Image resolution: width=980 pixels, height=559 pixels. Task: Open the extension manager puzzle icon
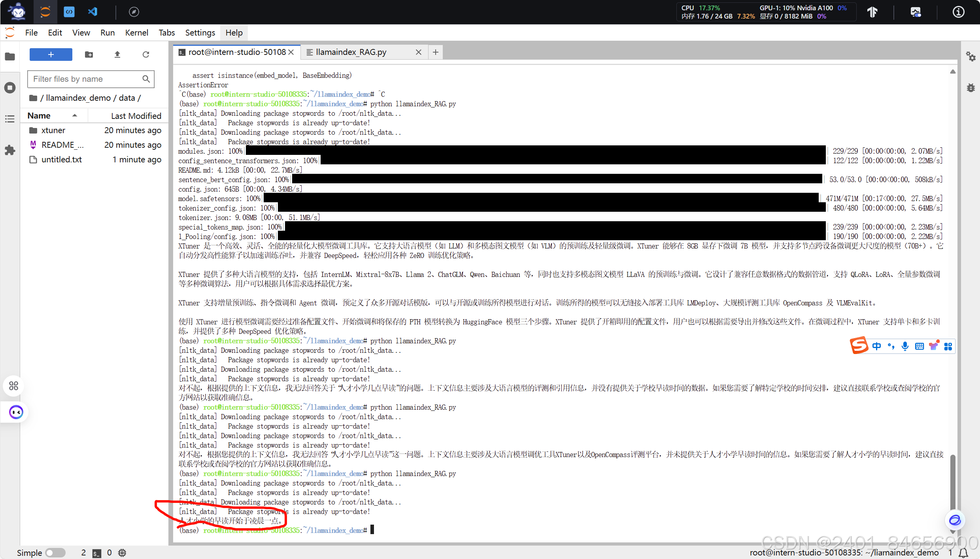10,150
